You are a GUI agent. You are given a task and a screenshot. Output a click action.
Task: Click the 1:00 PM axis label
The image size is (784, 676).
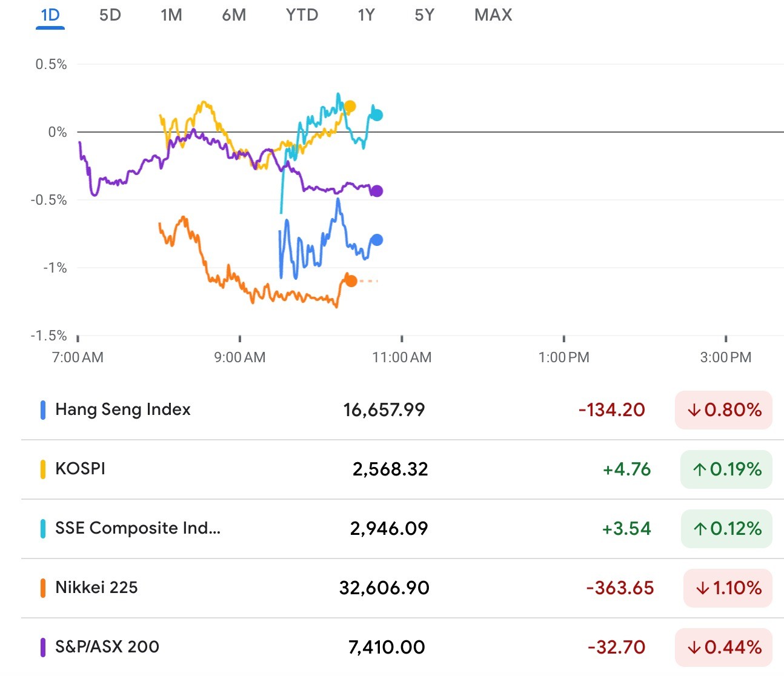click(563, 357)
